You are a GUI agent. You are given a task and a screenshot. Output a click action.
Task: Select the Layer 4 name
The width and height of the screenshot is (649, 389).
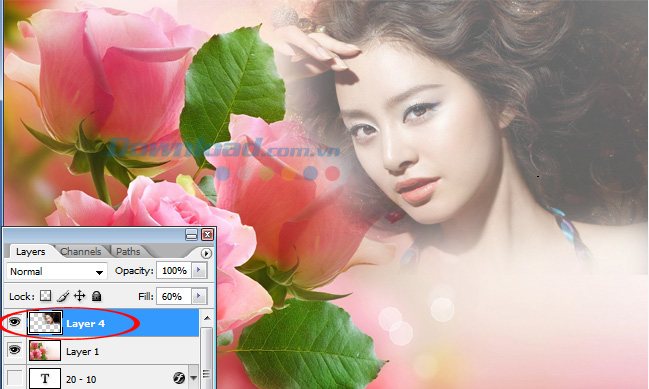pos(86,324)
